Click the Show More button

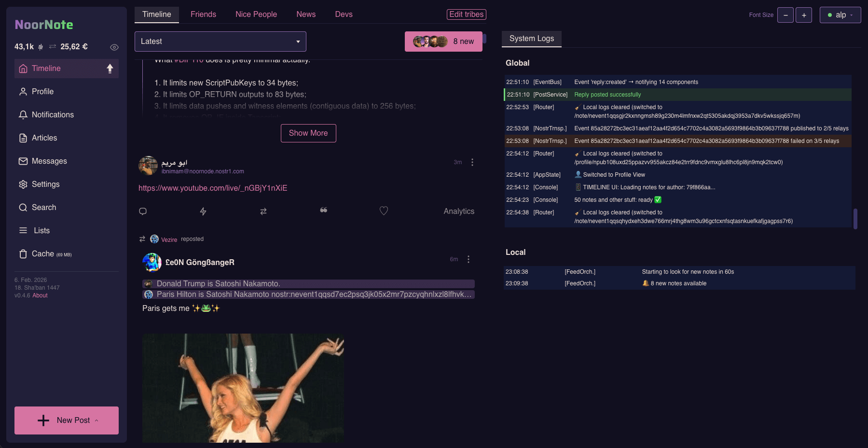pos(308,133)
